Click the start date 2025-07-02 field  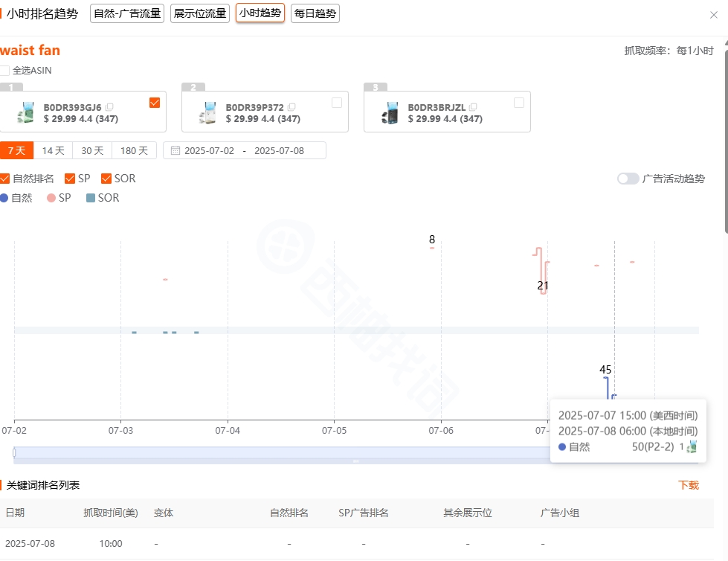[x=210, y=150]
